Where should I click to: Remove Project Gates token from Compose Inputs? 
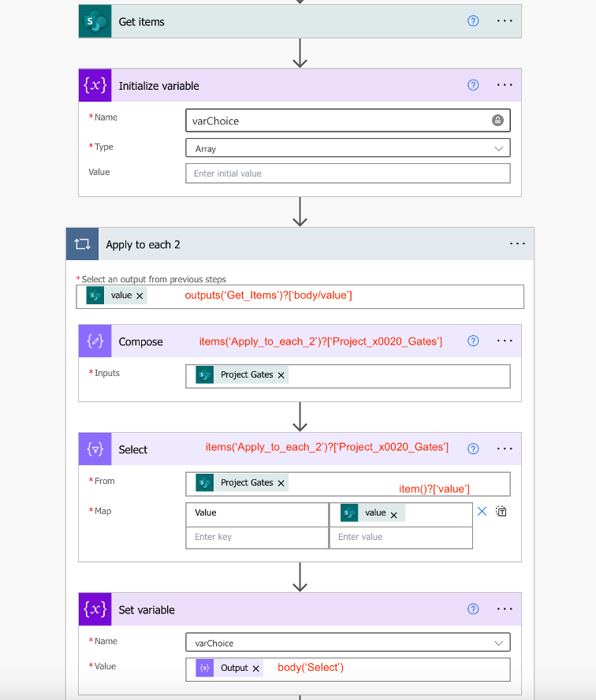[x=281, y=375]
